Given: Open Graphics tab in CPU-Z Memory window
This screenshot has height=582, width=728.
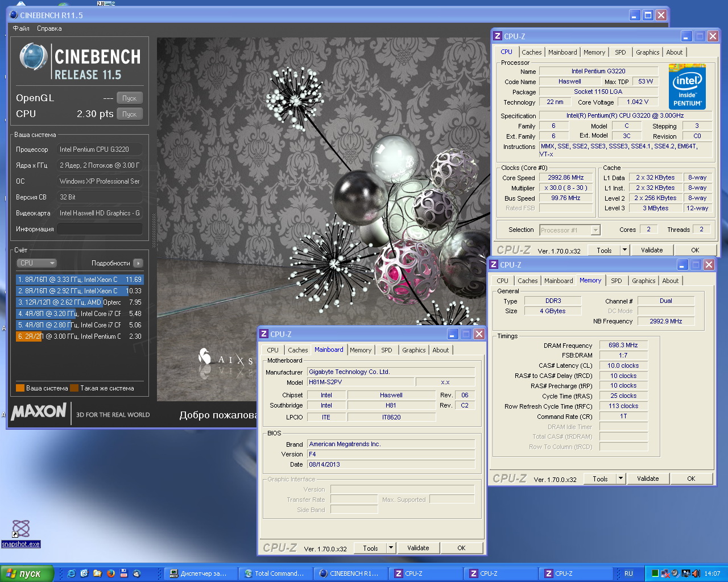Looking at the screenshot, I should point(644,281).
